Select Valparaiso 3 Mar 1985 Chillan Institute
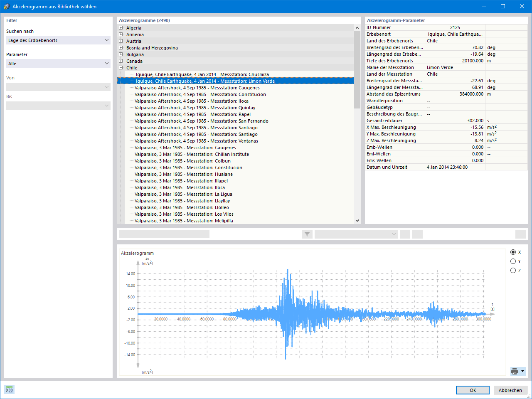The height and width of the screenshot is (399, 532). point(192,154)
